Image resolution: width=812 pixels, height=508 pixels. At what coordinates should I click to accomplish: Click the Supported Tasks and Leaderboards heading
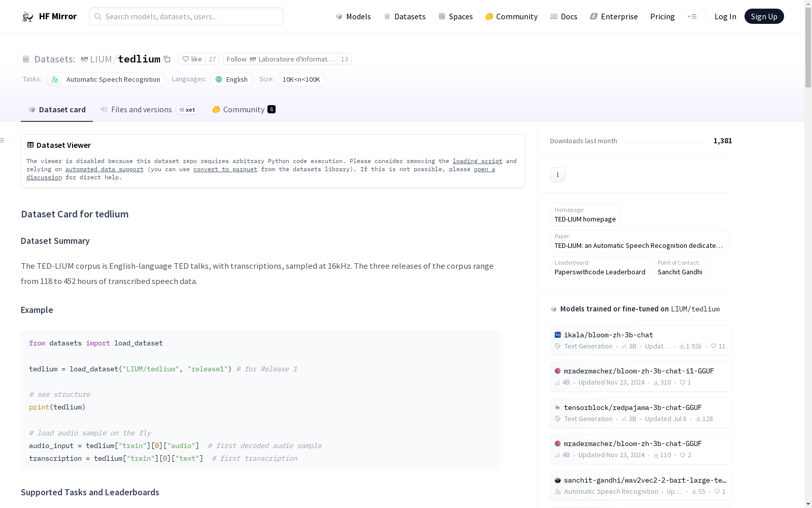(90, 492)
